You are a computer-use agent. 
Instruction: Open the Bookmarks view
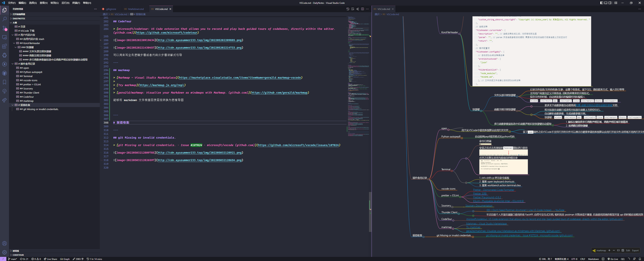coord(4,82)
